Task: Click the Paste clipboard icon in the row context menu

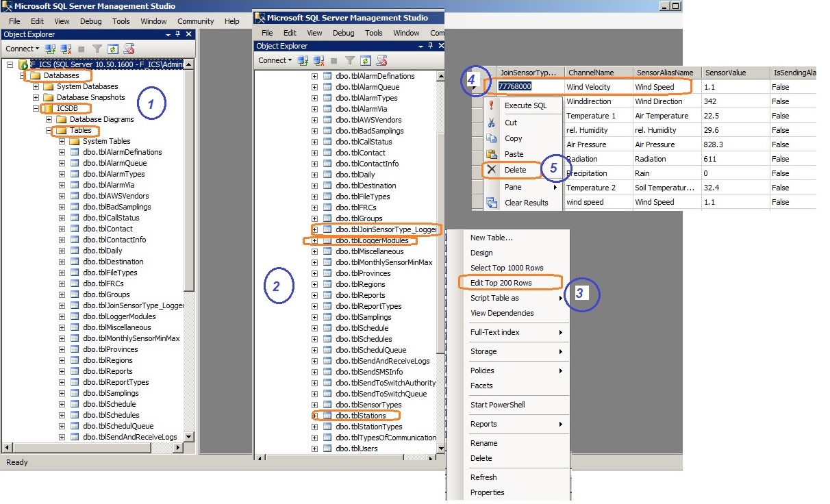Action: point(491,154)
